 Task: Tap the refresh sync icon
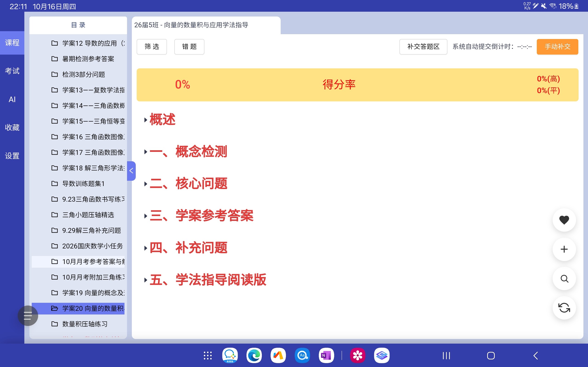coord(564,308)
